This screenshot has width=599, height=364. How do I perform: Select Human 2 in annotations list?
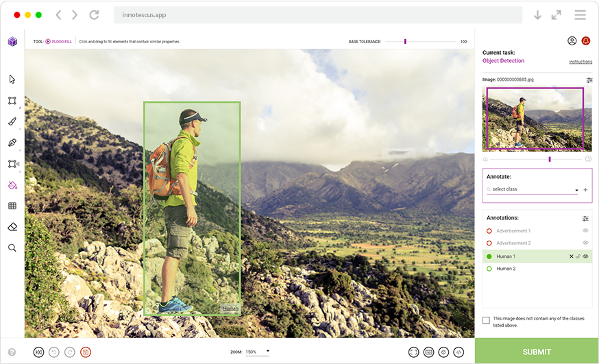506,269
